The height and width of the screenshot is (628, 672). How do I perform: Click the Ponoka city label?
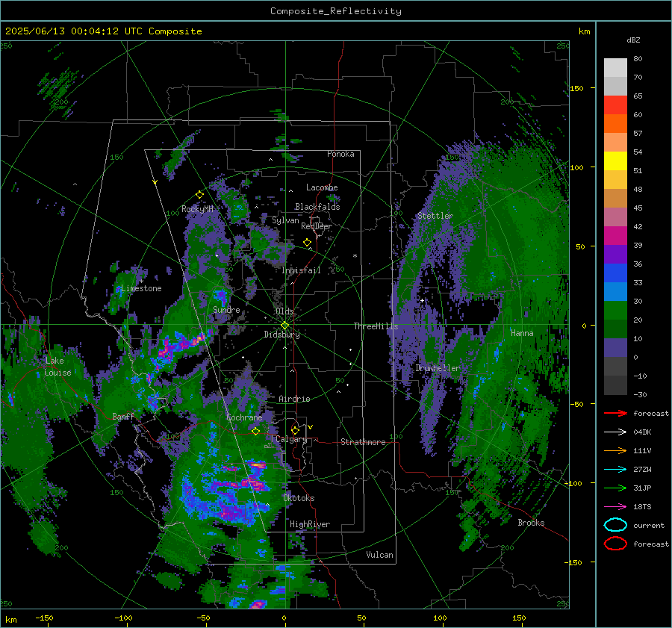coord(340,154)
